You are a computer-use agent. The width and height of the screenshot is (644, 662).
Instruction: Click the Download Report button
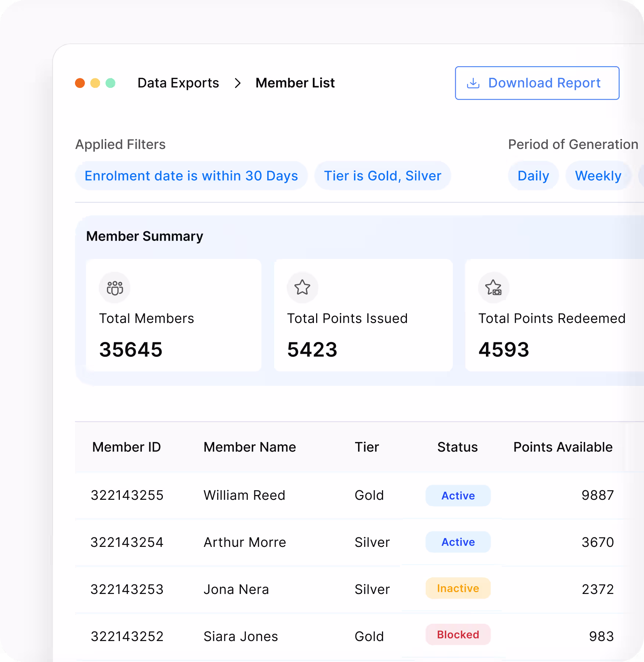click(x=537, y=83)
